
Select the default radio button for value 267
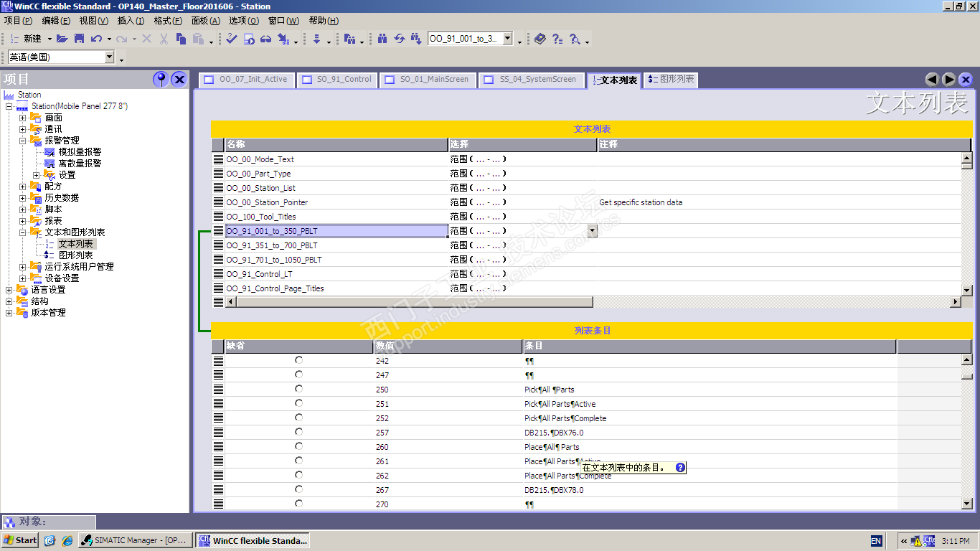[x=298, y=489]
